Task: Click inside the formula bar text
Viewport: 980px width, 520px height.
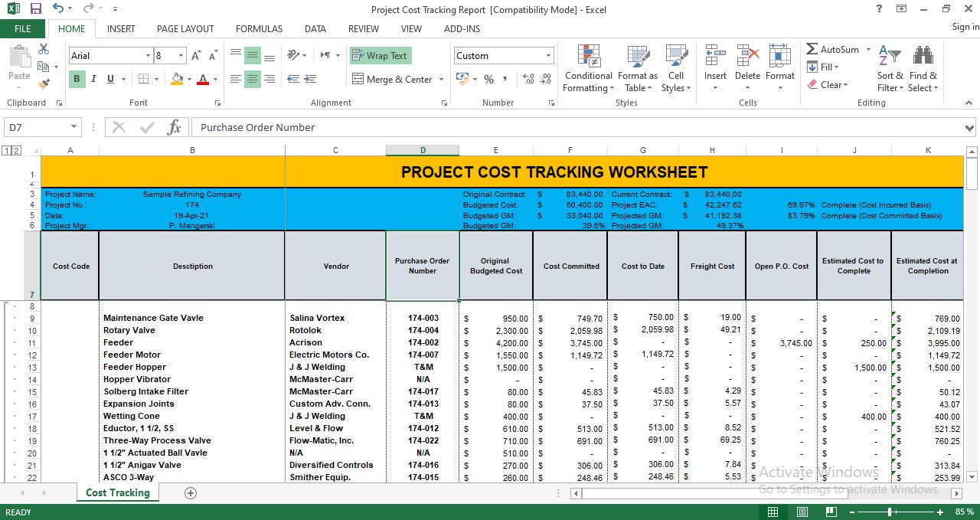Action: coord(578,127)
